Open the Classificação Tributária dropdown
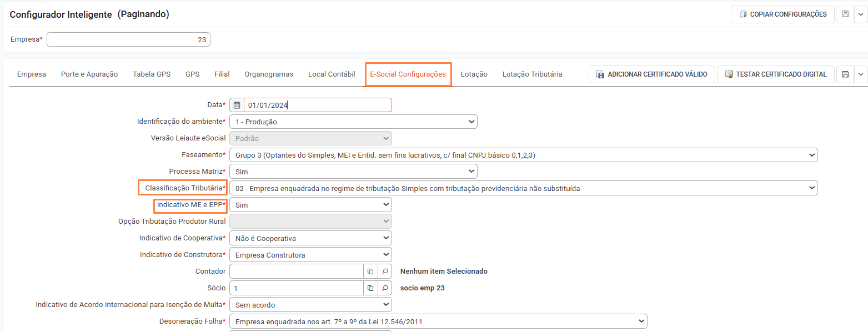Image resolution: width=868 pixels, height=332 pixels. point(523,188)
